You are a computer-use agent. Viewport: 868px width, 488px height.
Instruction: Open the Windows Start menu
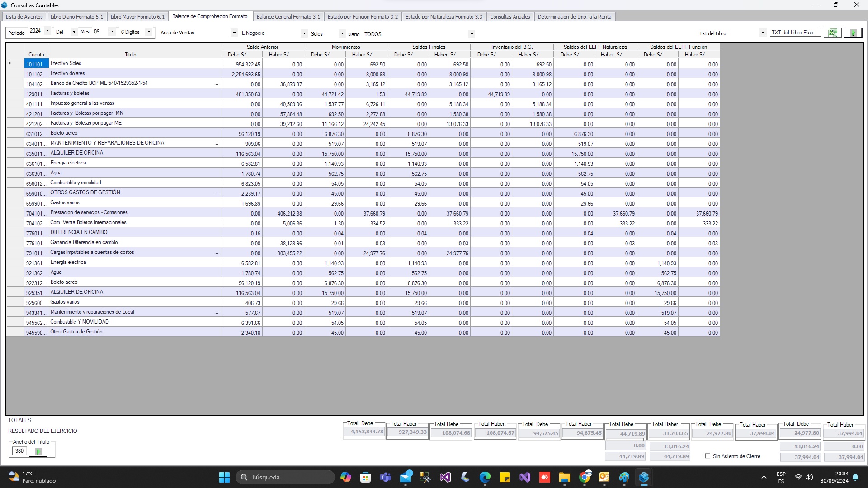224,477
